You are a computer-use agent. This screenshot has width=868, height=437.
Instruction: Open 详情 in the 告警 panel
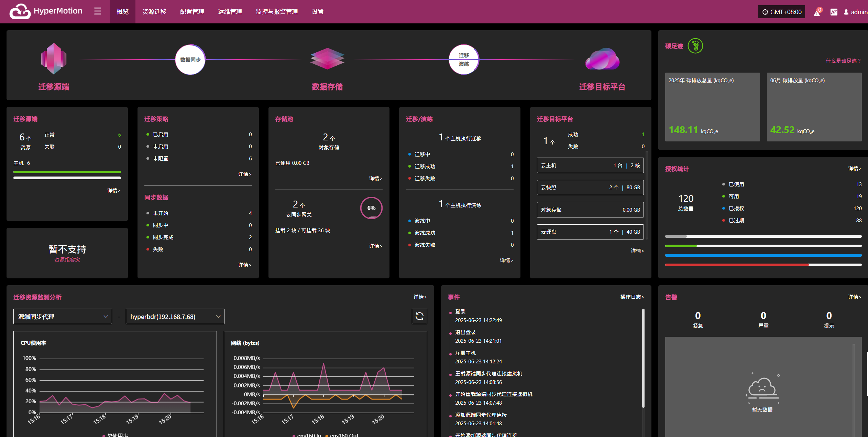855,297
